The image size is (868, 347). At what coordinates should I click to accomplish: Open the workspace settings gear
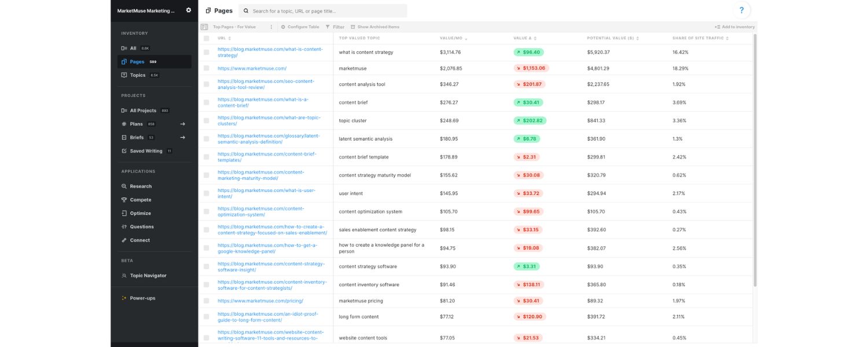pos(188,10)
